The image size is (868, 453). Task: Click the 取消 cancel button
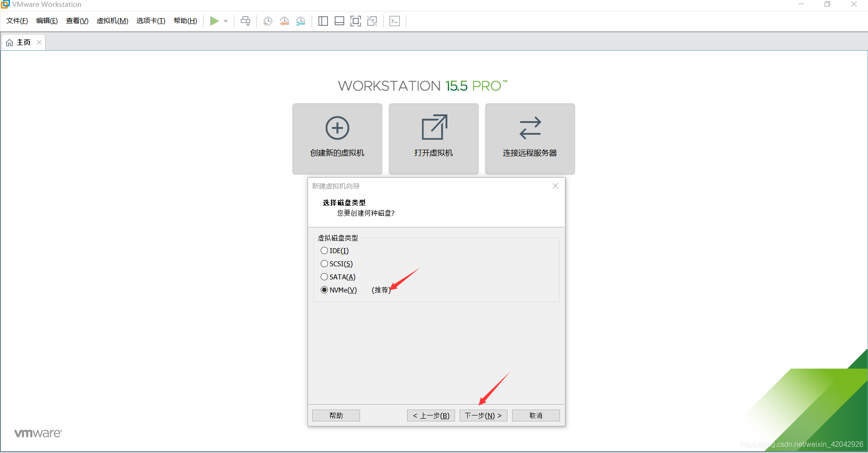pos(536,415)
